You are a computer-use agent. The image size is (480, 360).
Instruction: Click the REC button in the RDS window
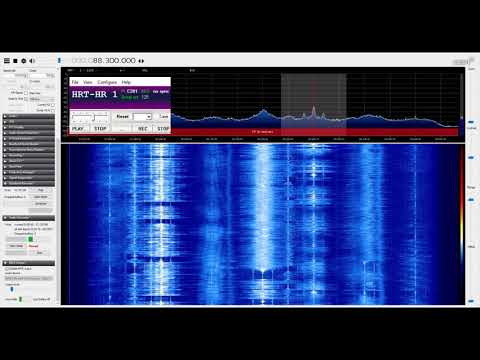click(143, 129)
